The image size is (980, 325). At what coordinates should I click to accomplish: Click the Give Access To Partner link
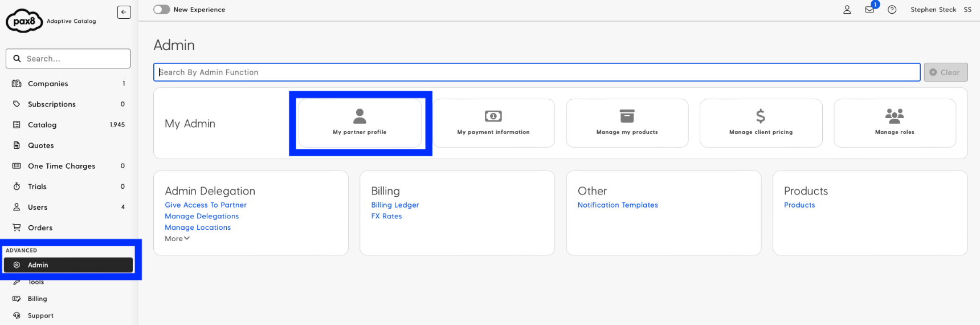(206, 205)
